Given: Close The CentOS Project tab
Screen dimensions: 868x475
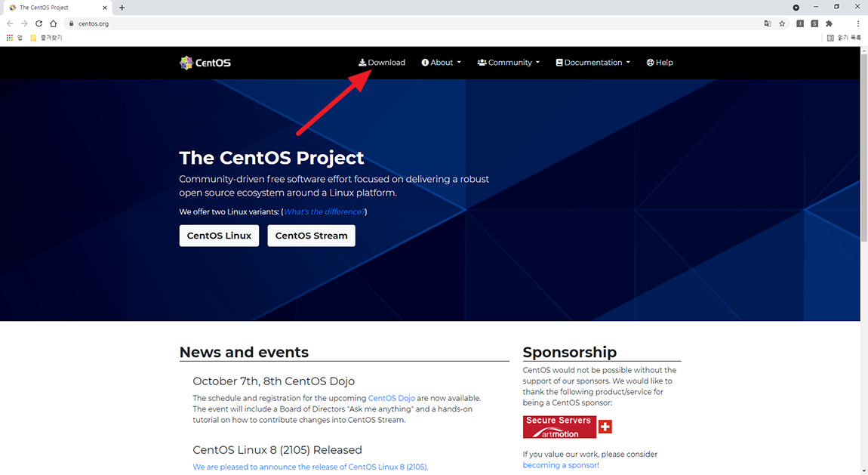Looking at the screenshot, I should (105, 8).
